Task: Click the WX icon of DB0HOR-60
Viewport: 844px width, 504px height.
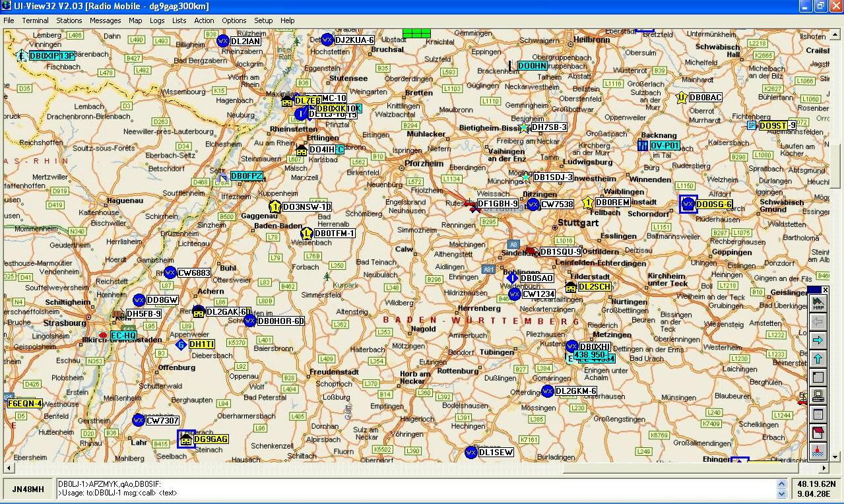Action: tap(249, 321)
